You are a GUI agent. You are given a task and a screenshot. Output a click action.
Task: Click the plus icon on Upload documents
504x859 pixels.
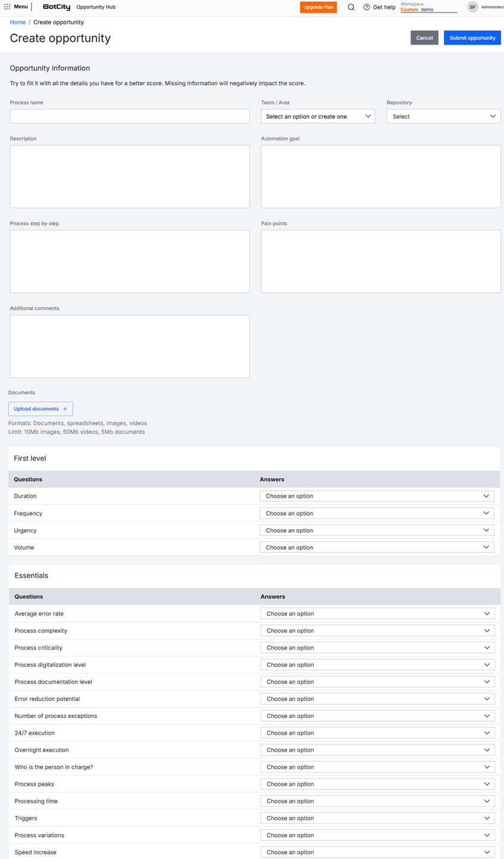[65, 409]
